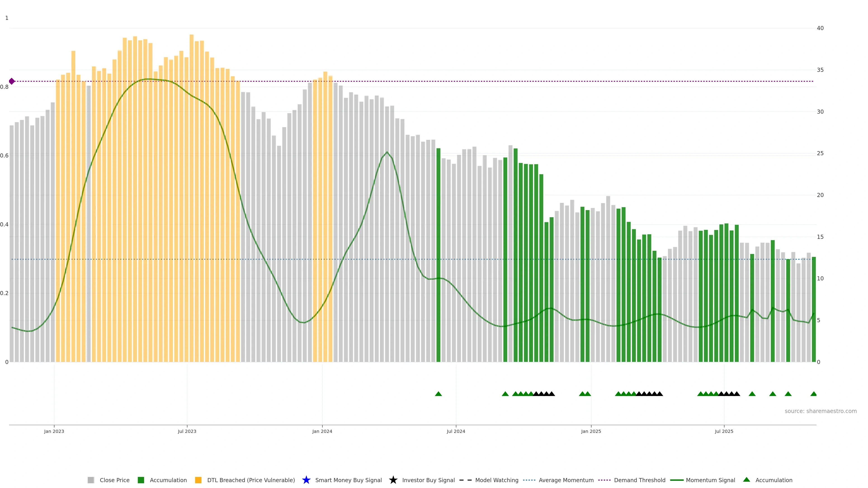Screen dimensions: 868x488
Task: Click the first green accumulation triangle before Jul 2024
Action: click(x=438, y=394)
